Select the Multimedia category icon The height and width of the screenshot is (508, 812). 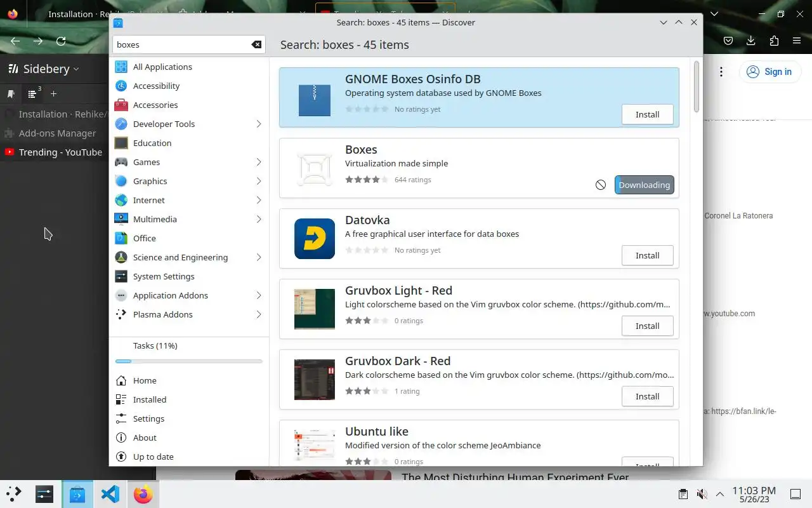coord(121,219)
